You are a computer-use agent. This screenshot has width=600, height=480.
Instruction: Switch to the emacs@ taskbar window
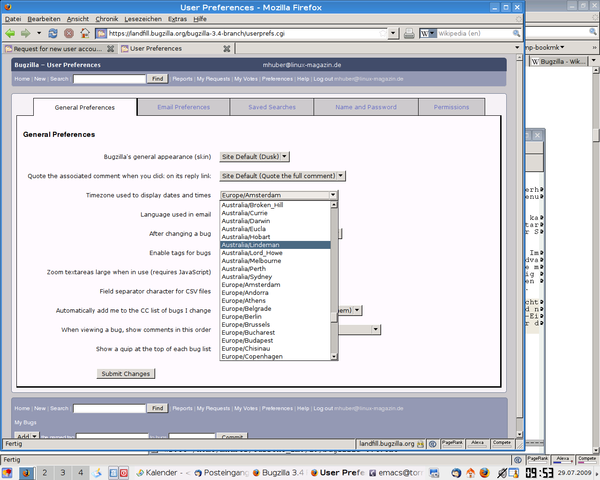pos(395,473)
